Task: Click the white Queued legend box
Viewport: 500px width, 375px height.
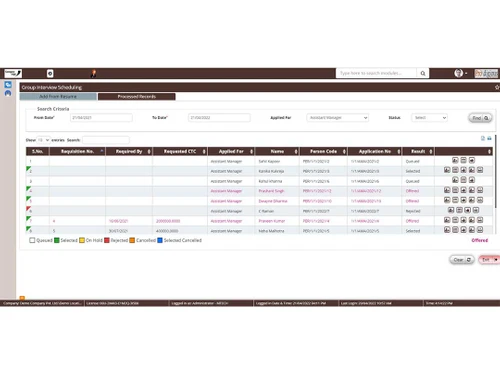Action: [x=32, y=240]
